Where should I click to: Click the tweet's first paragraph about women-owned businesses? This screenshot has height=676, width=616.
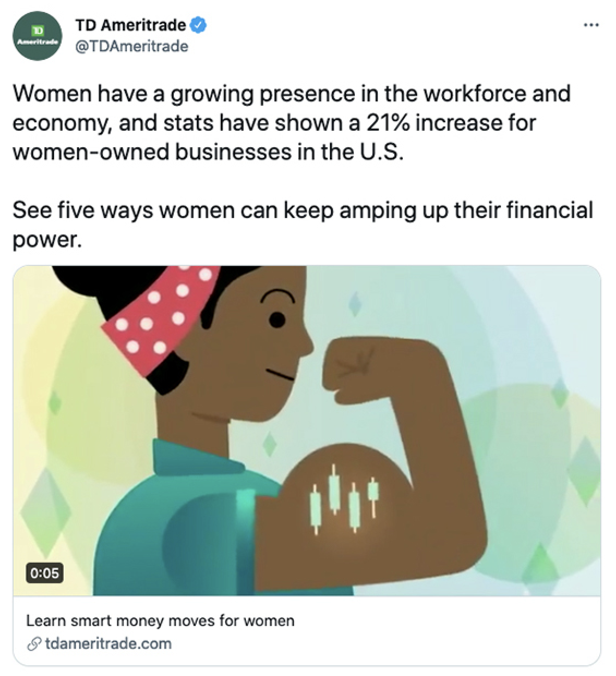pyautogui.click(x=291, y=123)
